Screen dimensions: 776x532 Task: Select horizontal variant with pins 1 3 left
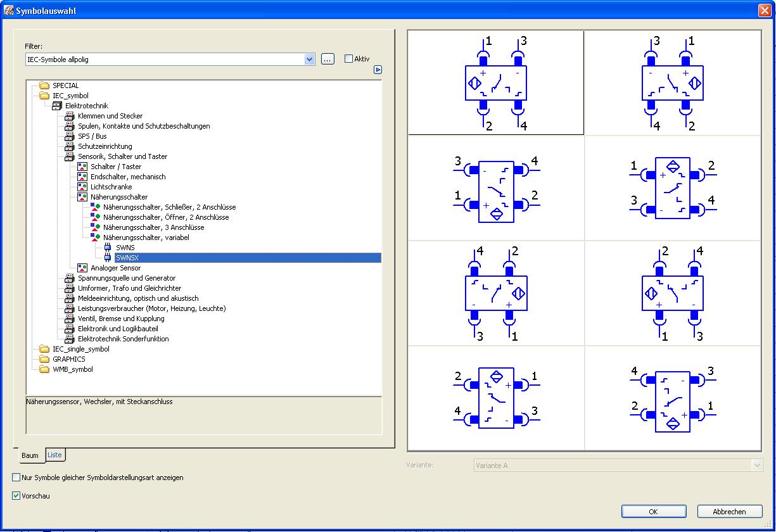pyautogui.click(x=673, y=188)
